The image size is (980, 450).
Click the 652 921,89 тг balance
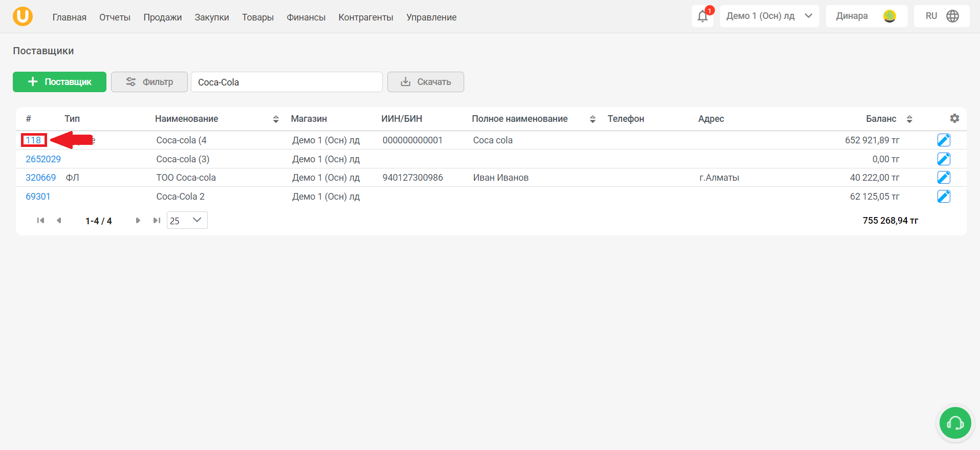(x=872, y=140)
